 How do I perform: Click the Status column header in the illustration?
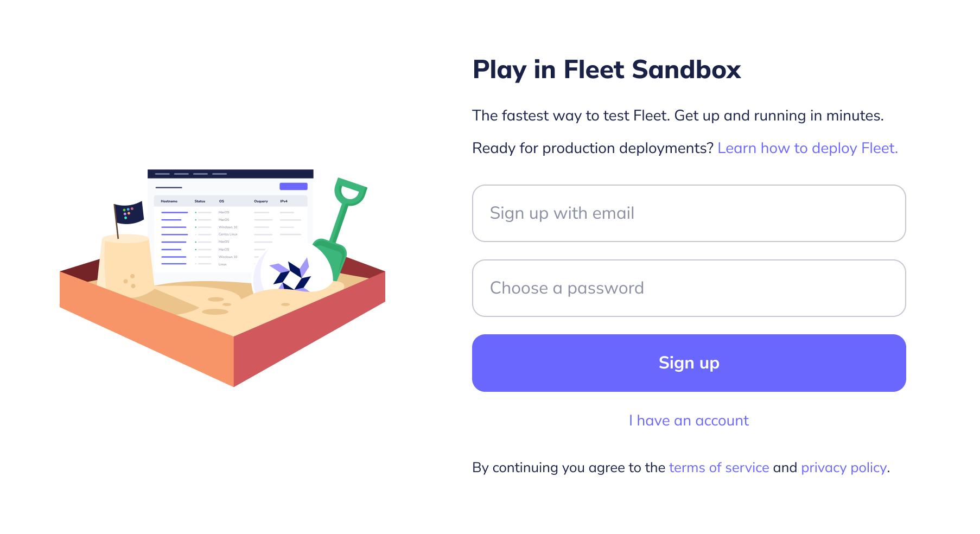200,201
